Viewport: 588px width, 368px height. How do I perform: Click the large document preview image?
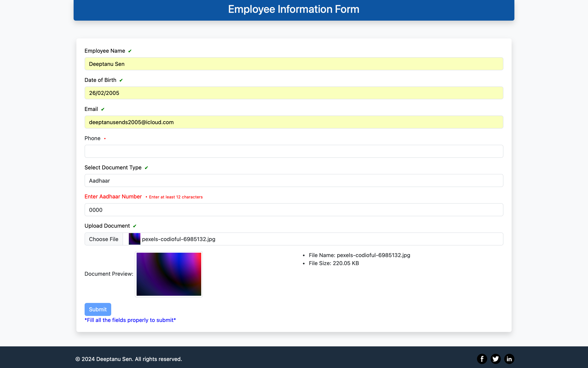(169, 274)
